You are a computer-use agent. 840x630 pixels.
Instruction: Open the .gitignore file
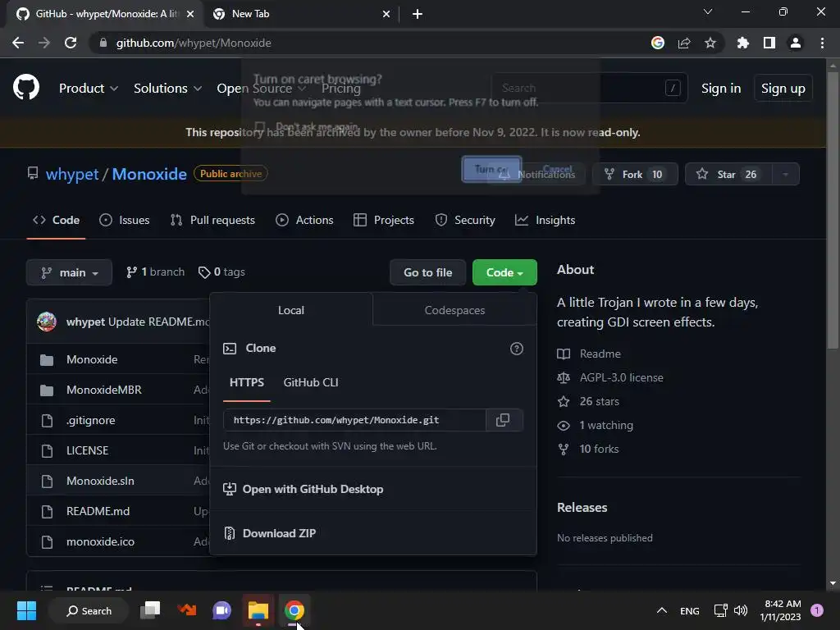pos(90,421)
